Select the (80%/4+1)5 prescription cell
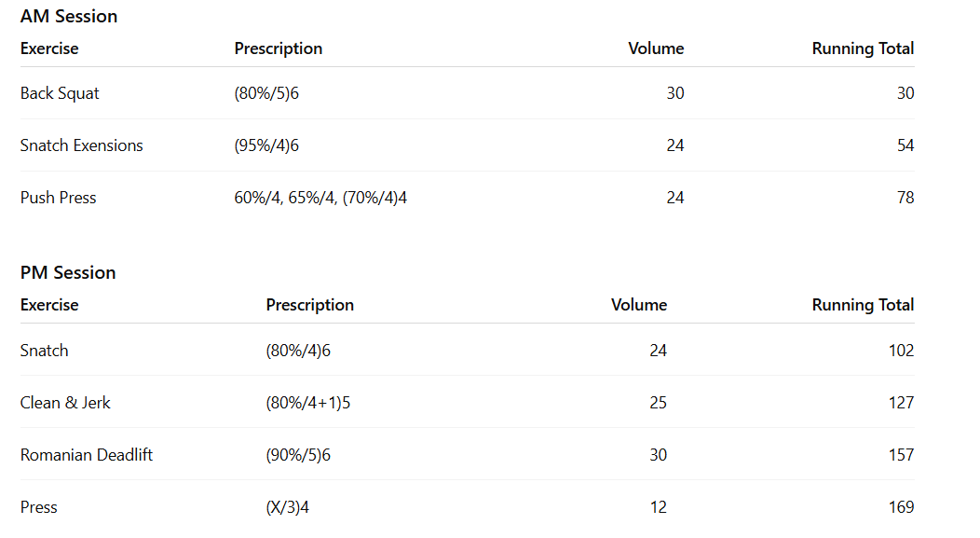The width and height of the screenshot is (980, 538). [x=308, y=403]
